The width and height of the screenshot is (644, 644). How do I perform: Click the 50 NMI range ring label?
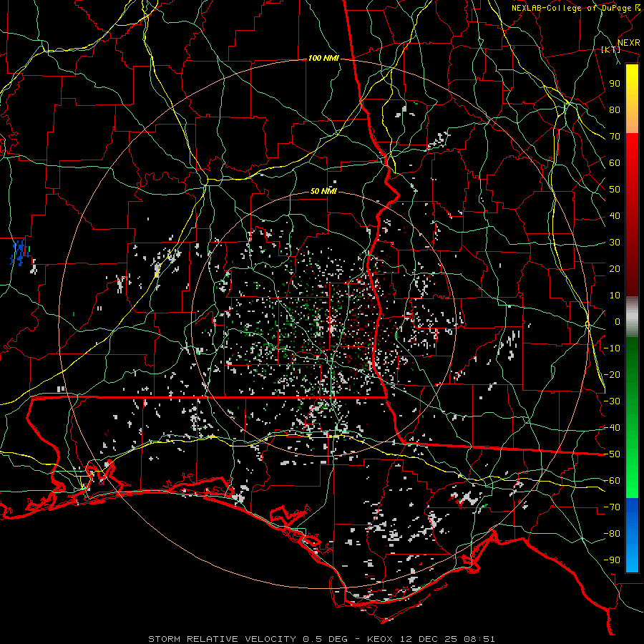323,191
